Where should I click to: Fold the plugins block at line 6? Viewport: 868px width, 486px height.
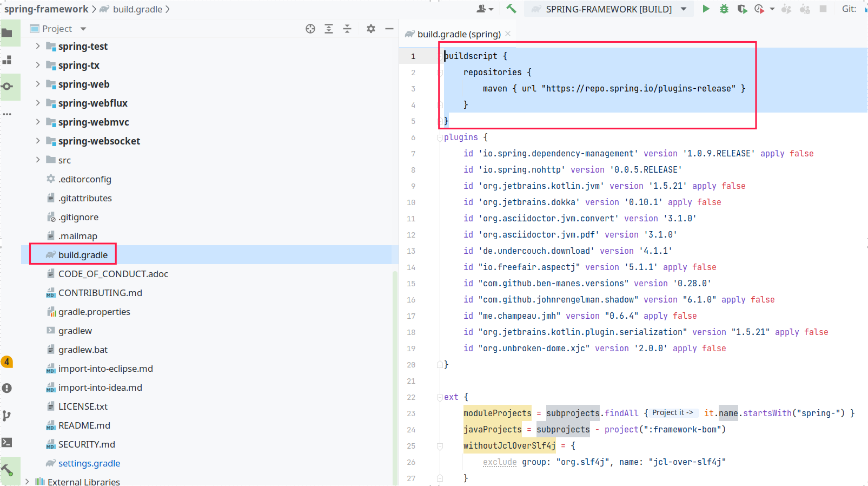click(440, 137)
